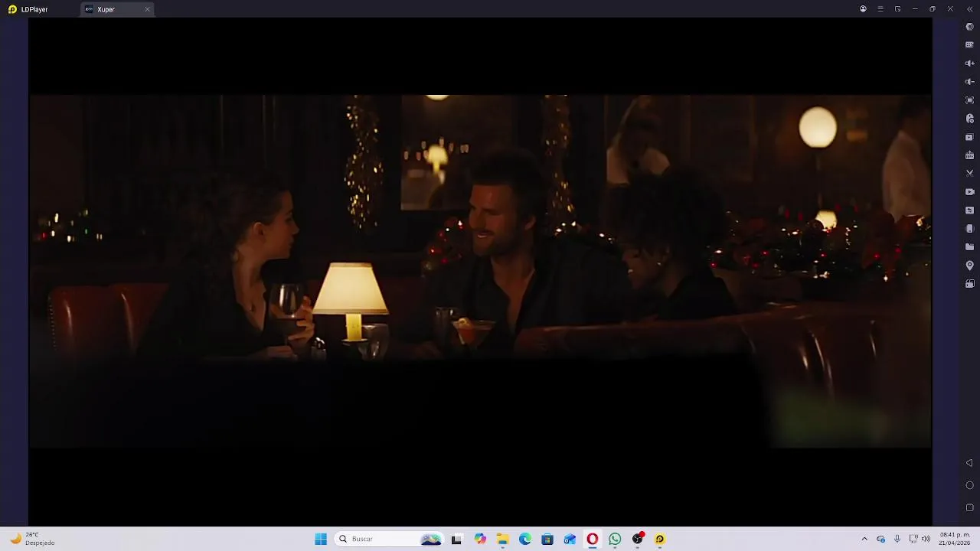Click the LDPlayer taskbar icon

pyautogui.click(x=660, y=539)
